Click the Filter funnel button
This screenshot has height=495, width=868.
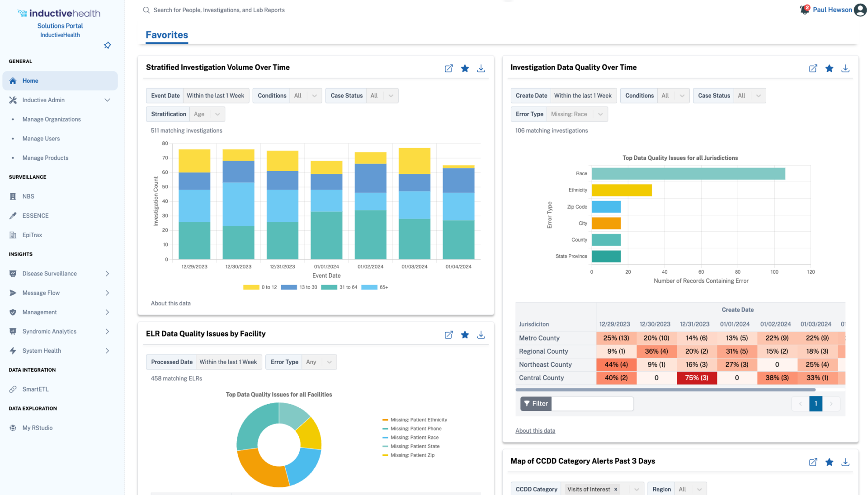(536, 404)
